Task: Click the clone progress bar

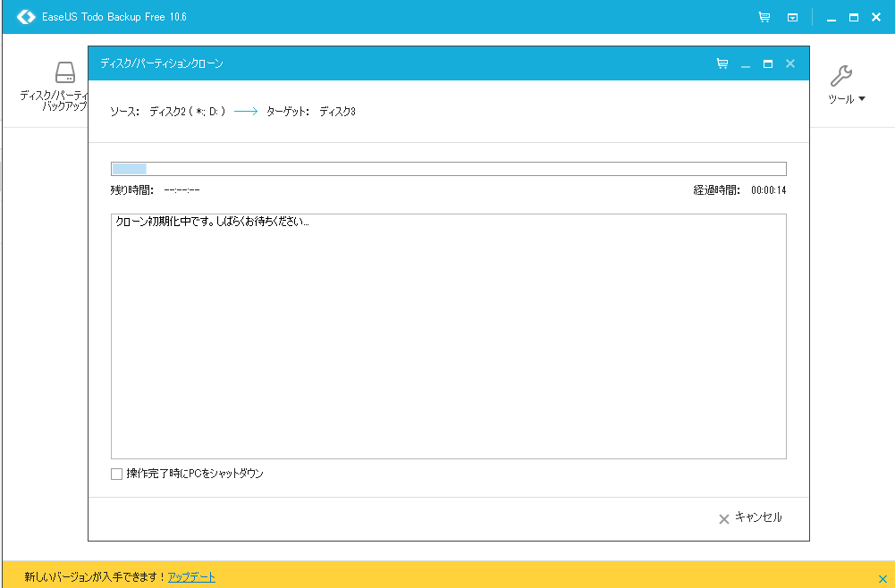Action: tap(449, 169)
